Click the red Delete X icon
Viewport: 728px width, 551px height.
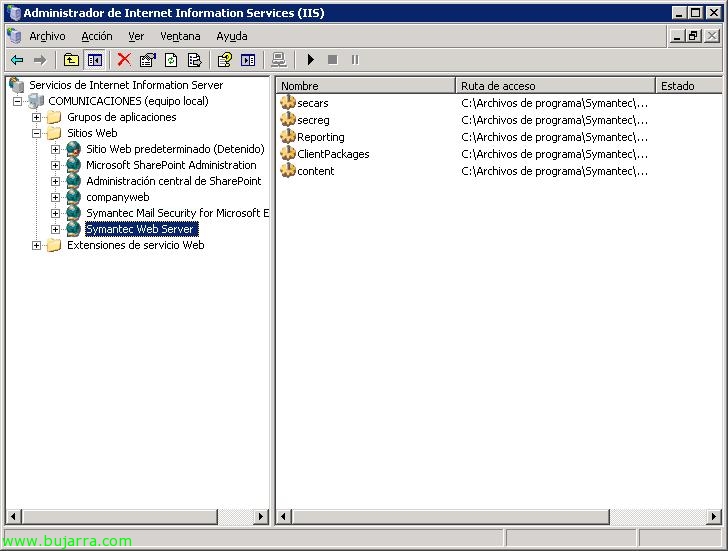124,60
